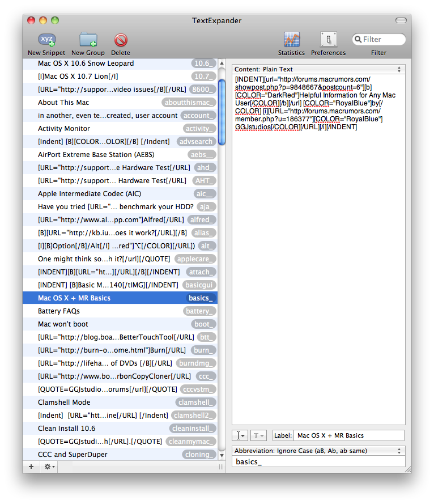Open Preferences from the toolbar
Image resolution: width=434 pixels, height=504 pixels.
coord(328,40)
